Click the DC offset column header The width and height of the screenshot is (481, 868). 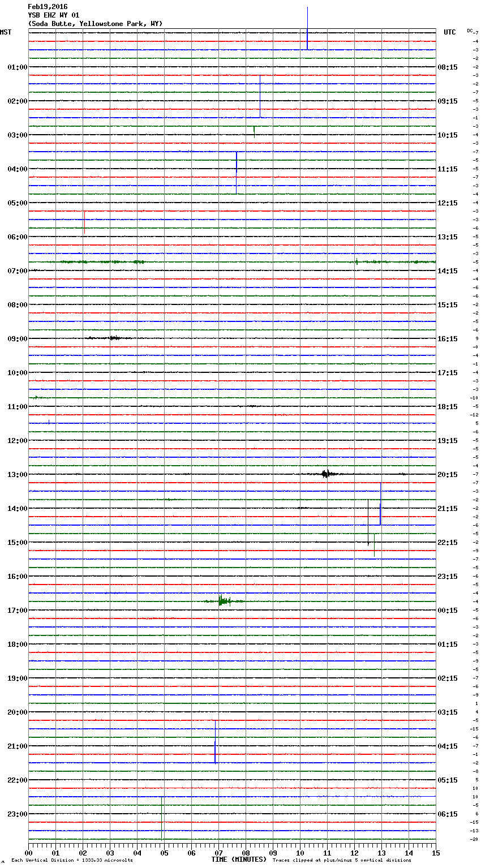470,31
